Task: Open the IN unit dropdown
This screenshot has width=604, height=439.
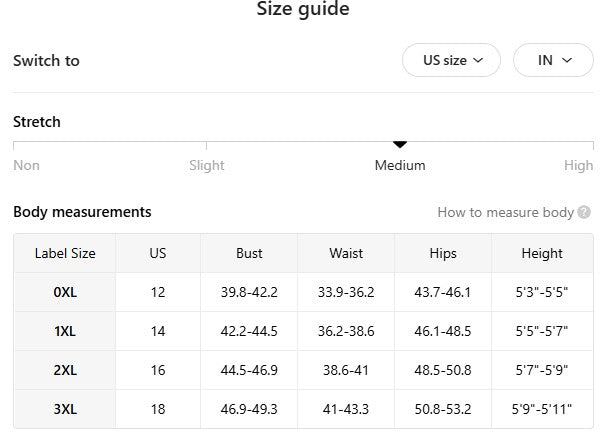Action: tap(553, 60)
